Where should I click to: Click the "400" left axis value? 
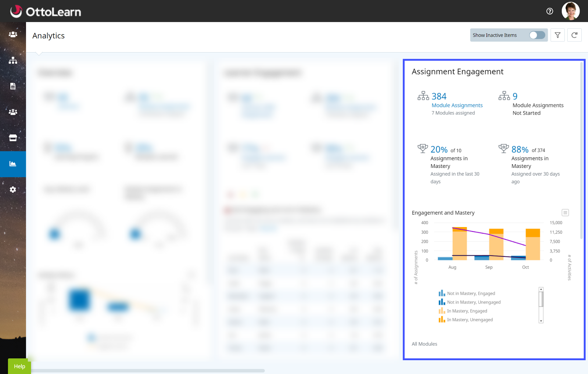424,223
